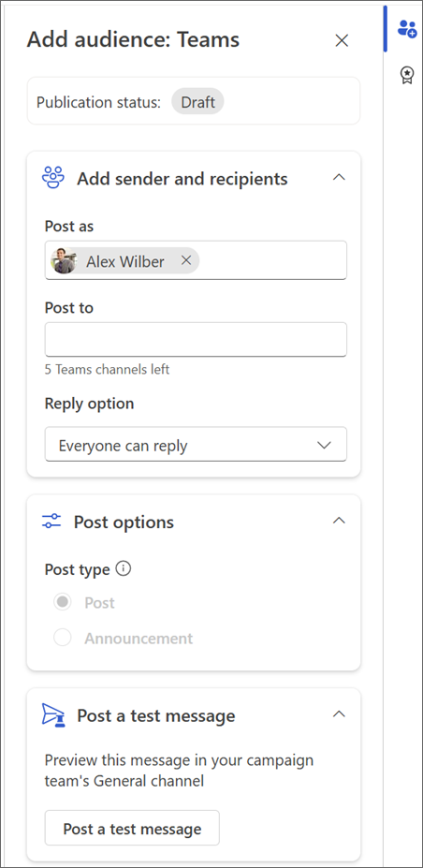Click Alex Wilber's avatar photo
The width and height of the screenshot is (423, 868).
(x=64, y=260)
